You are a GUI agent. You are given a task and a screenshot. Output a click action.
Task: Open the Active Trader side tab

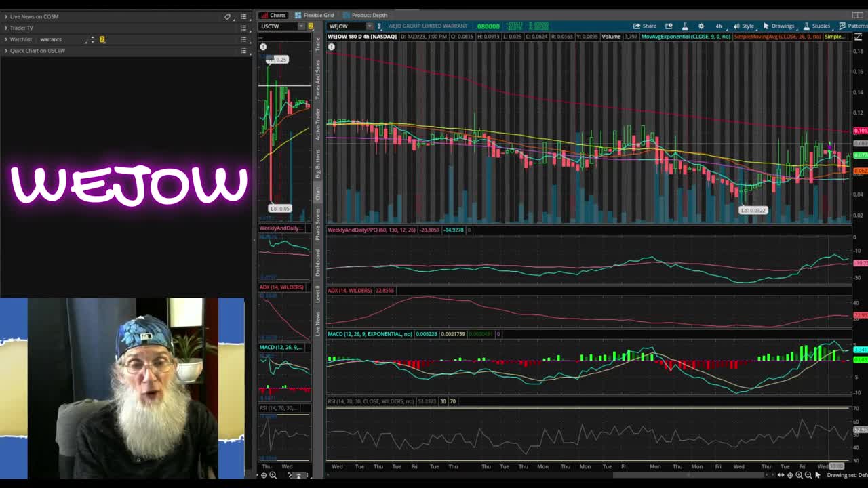(317, 124)
